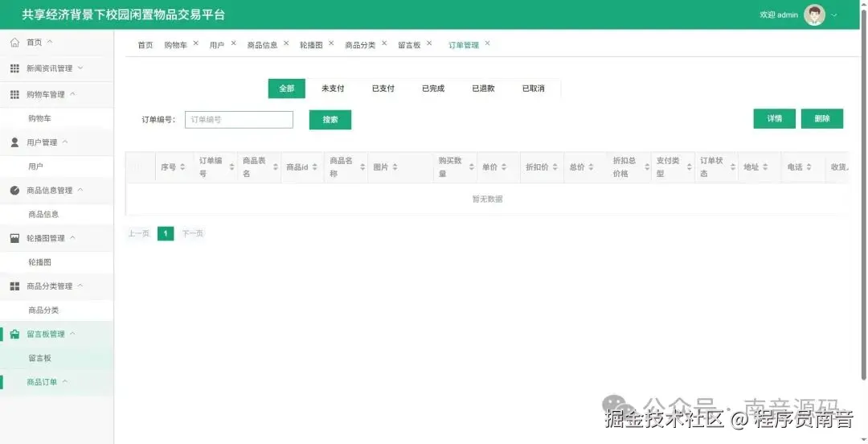Screen dimensions: 868x444
Task: Switch to the 商品信息 page tab
Action: point(262,46)
